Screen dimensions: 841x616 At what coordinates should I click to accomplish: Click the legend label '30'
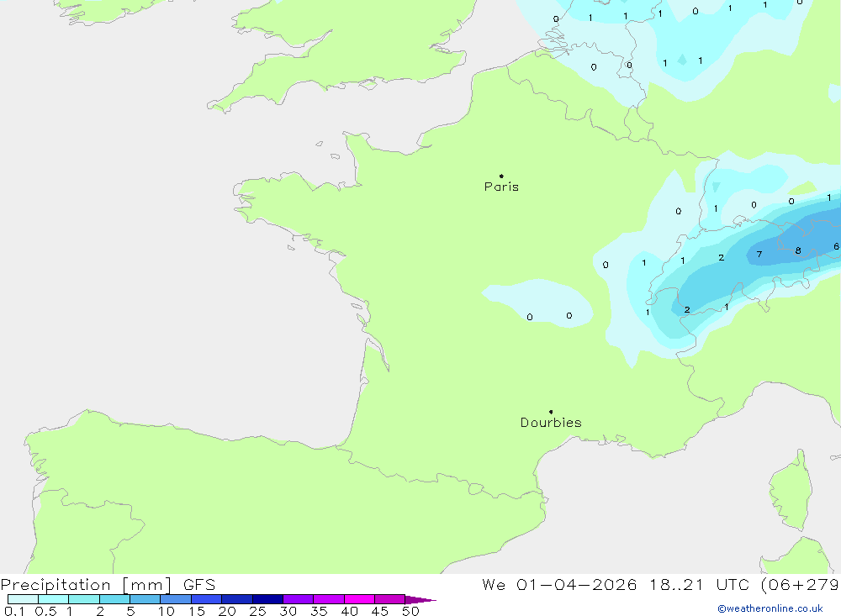pyautogui.click(x=288, y=611)
